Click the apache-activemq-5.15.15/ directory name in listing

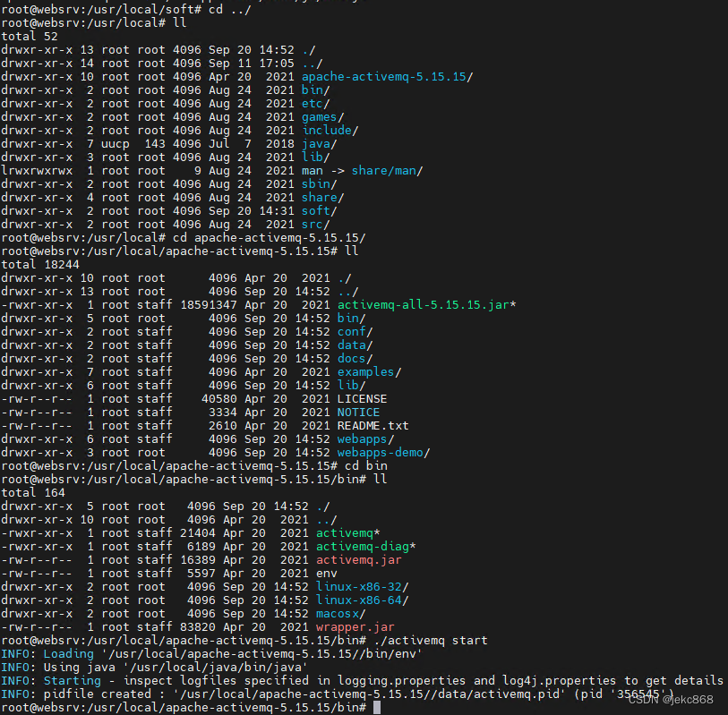coord(387,77)
